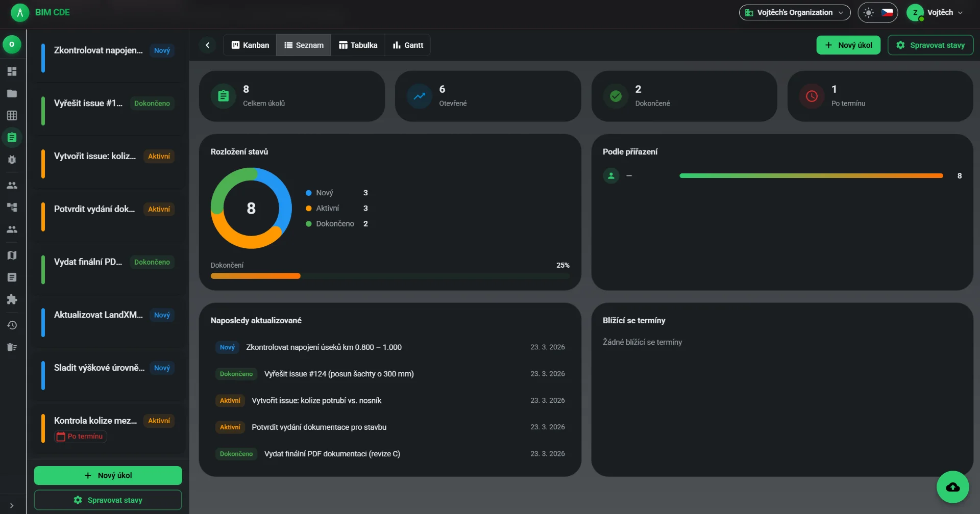Image resolution: width=980 pixels, height=514 pixels.
Task: Click the Žádné blížící se termíny text
Action: click(642, 342)
